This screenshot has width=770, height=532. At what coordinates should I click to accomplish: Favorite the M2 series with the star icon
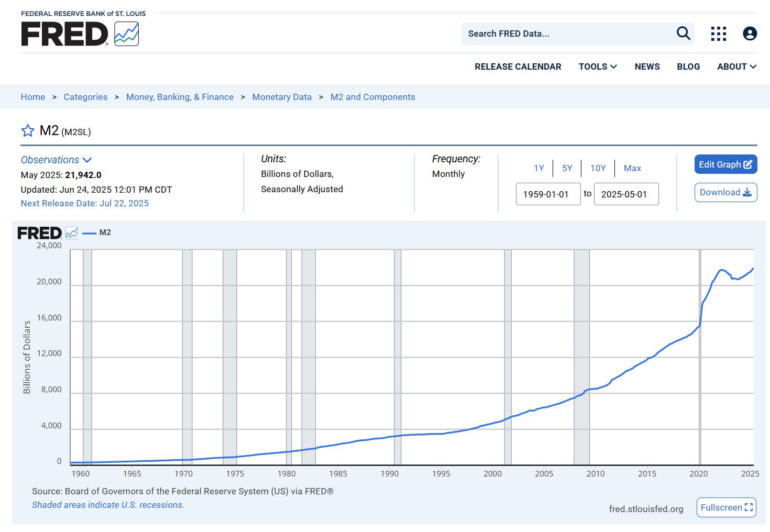[x=28, y=130]
